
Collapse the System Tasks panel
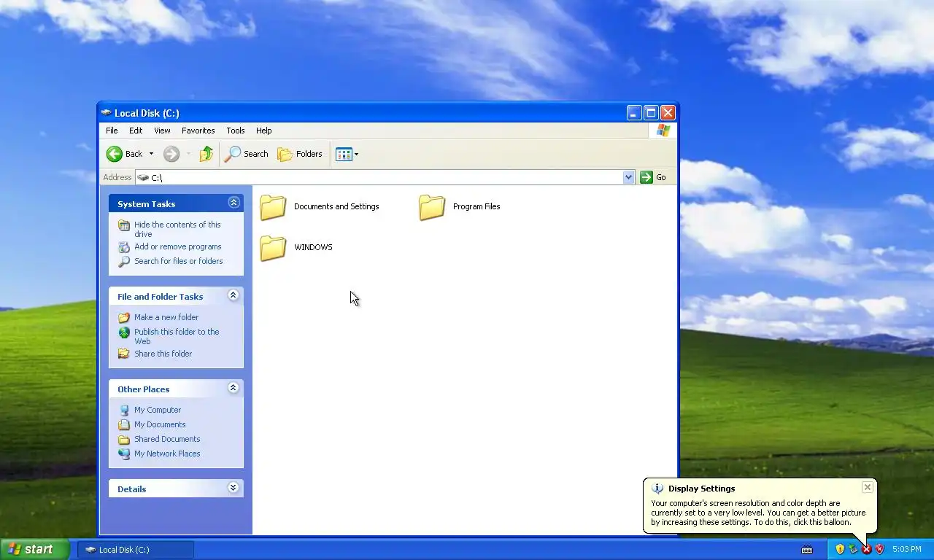click(x=233, y=203)
